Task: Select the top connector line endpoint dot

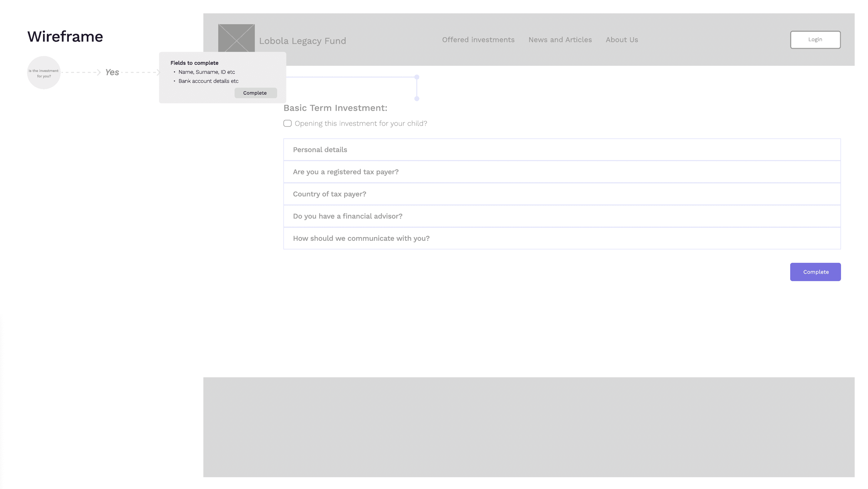Action: pyautogui.click(x=417, y=77)
